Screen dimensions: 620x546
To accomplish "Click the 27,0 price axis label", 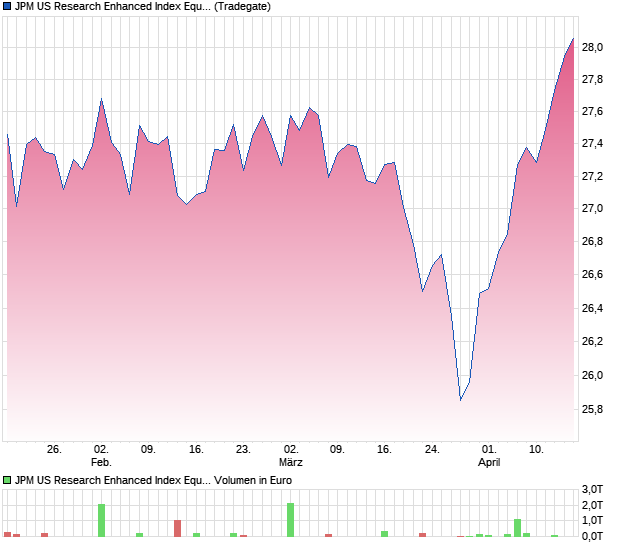I will coord(592,208).
